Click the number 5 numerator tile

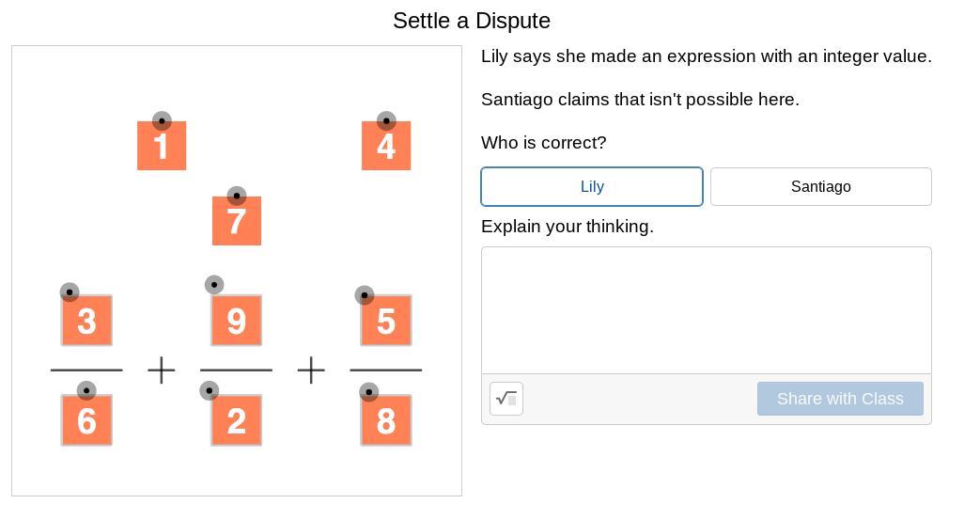coord(386,322)
